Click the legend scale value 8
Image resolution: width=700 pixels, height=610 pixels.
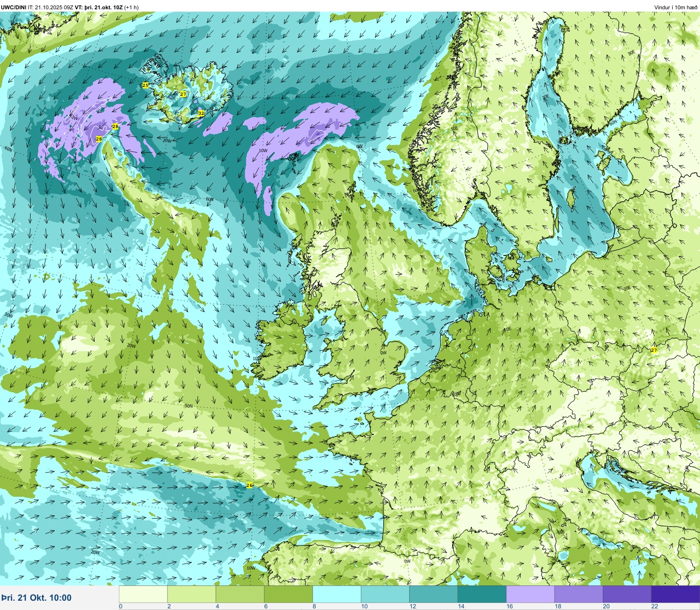point(314,606)
